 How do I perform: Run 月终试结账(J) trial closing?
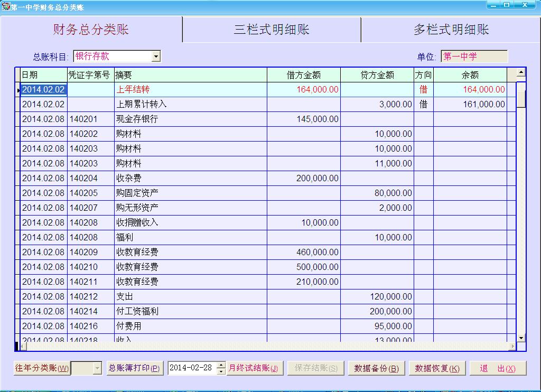255,368
